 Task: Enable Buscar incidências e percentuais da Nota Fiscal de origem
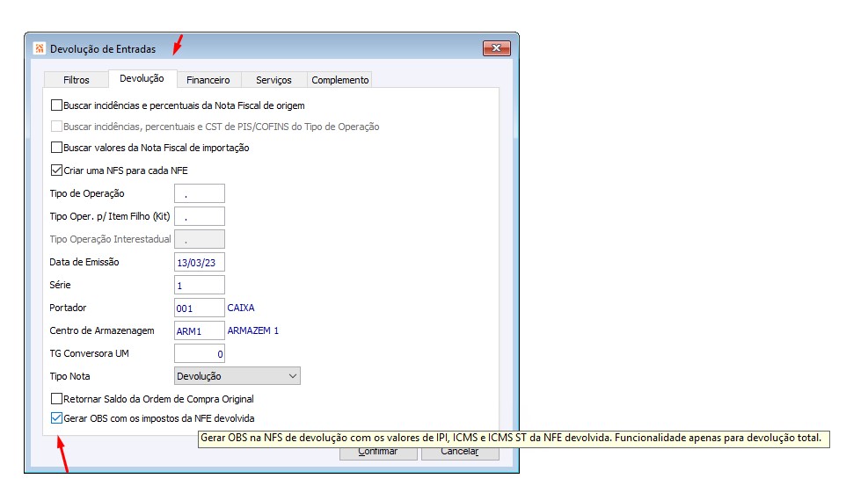[56, 105]
